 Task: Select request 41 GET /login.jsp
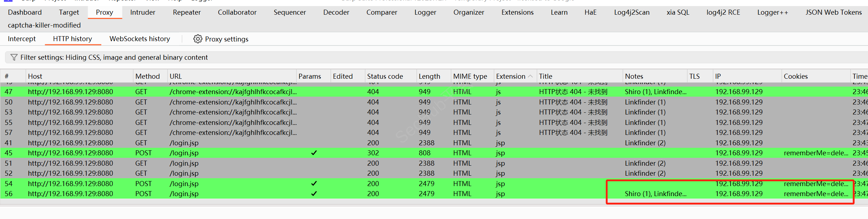184,143
